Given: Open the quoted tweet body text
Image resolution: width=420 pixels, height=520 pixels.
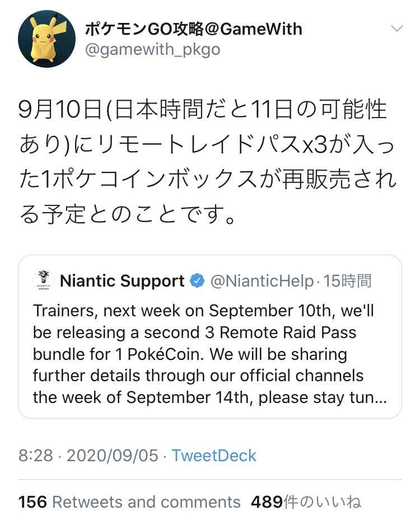Looking at the screenshot, I should (202, 353).
